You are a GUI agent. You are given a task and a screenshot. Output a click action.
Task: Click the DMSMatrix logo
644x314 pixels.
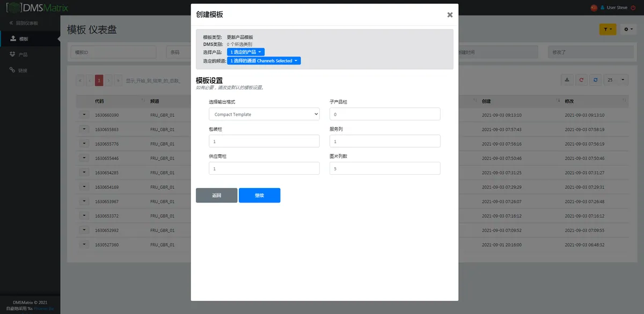point(38,8)
